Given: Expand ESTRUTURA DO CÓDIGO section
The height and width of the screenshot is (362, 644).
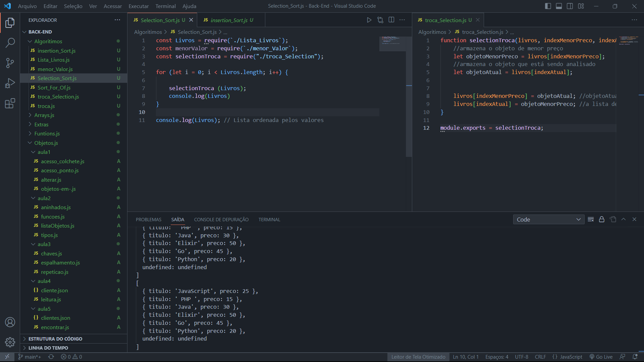Looking at the screenshot, I should [x=73, y=339].
